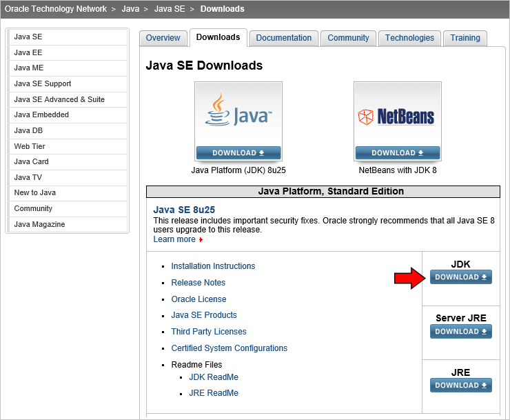Click the Downloads breadcrumb

[x=222, y=9]
